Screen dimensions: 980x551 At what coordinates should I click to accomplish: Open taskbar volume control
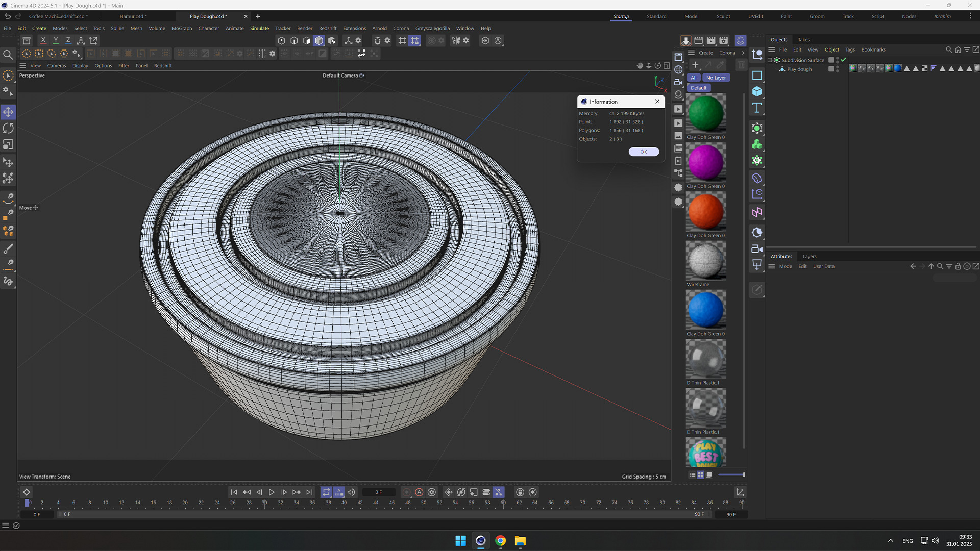click(x=935, y=541)
